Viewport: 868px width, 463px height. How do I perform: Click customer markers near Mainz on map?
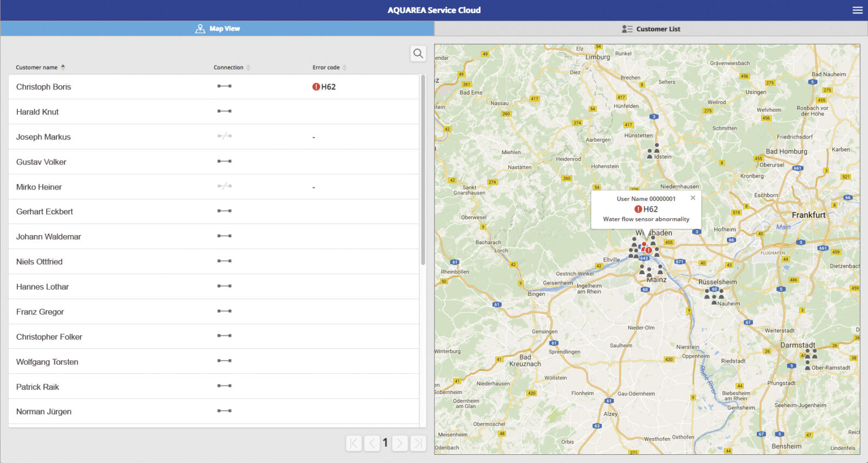pos(650,270)
